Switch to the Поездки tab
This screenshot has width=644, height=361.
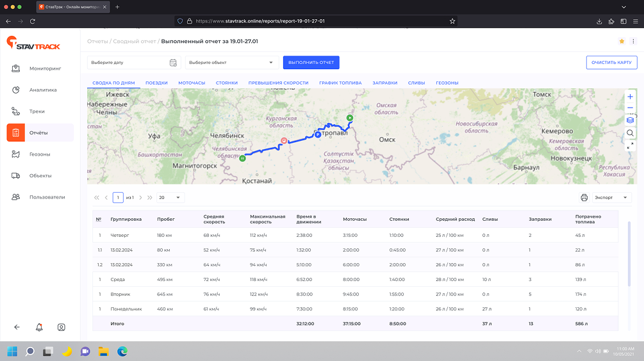click(156, 83)
